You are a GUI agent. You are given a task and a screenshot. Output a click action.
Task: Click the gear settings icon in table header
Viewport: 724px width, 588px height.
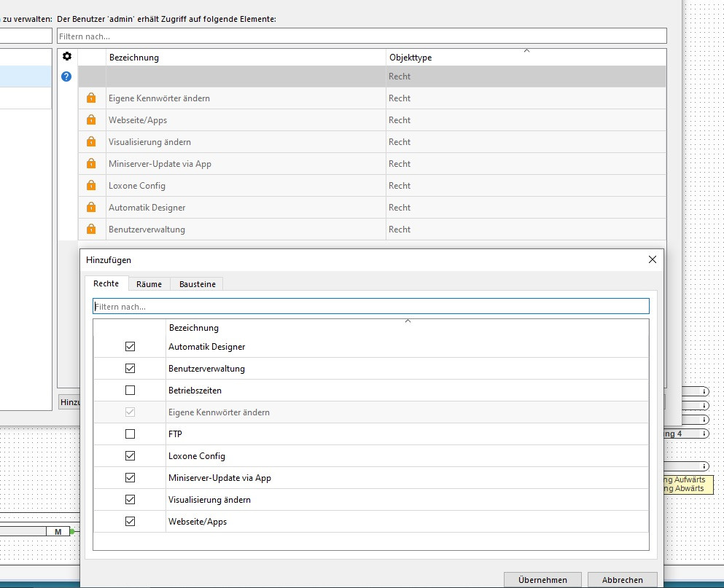tap(67, 57)
